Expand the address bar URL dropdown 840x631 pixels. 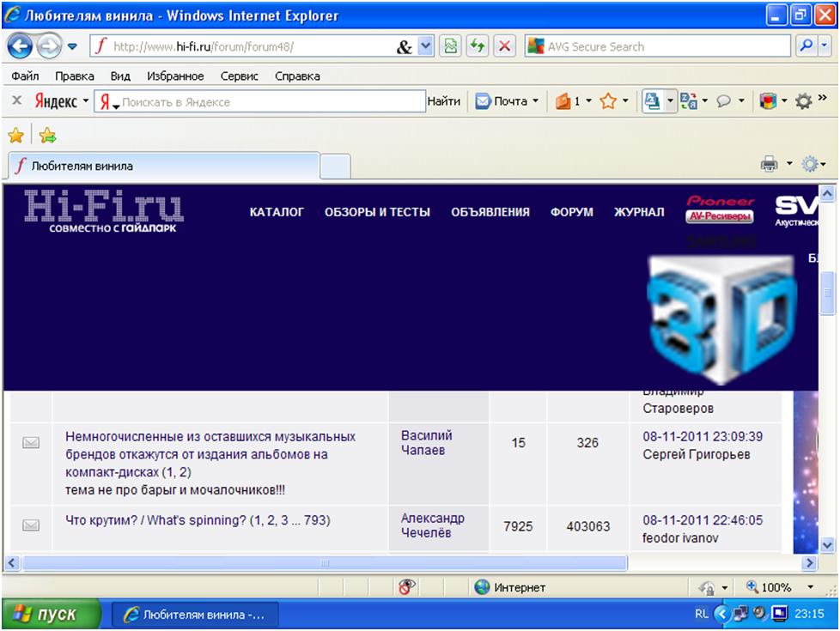point(426,47)
